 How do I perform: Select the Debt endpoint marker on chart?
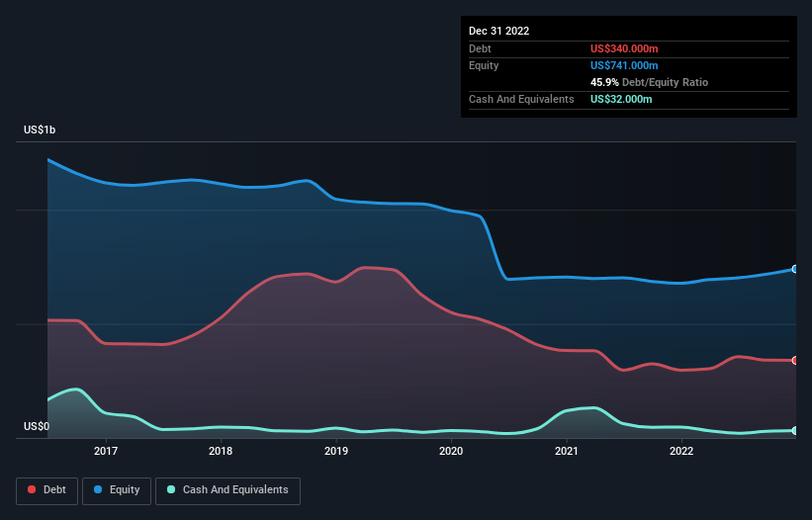pos(795,360)
